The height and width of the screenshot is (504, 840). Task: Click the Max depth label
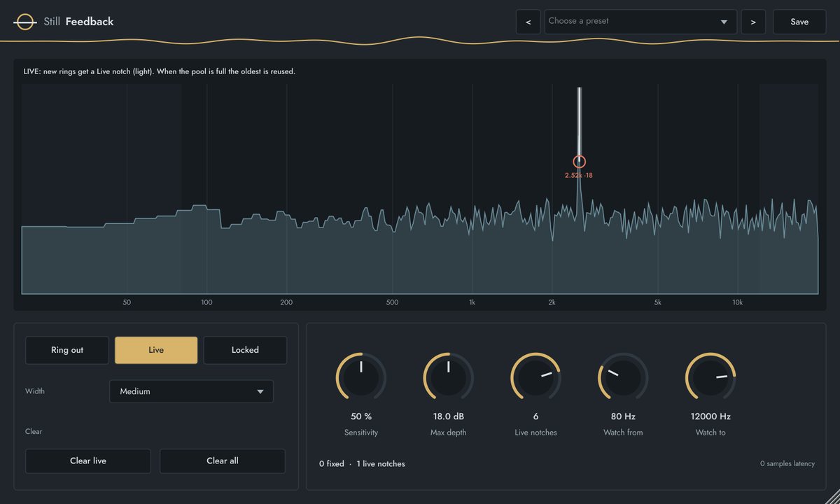[x=448, y=433]
